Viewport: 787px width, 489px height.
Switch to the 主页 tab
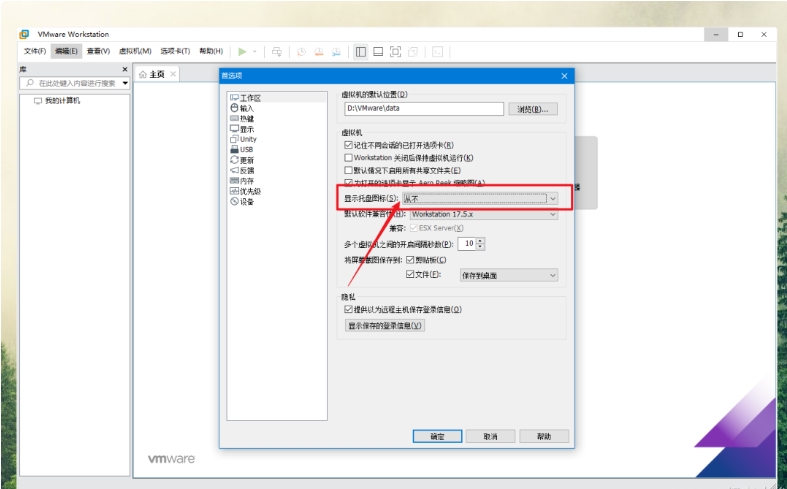coord(151,74)
